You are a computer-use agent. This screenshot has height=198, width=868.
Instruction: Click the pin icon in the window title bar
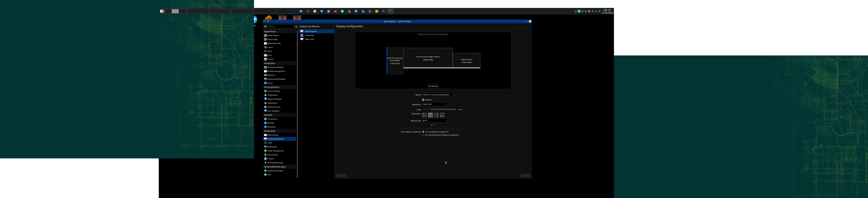click(268, 22)
